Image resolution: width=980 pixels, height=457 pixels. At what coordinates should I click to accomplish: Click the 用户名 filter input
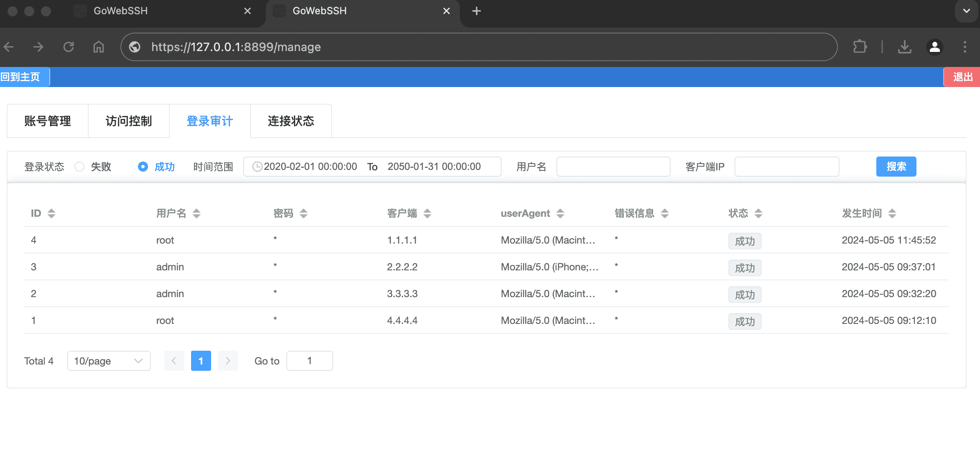tap(613, 167)
